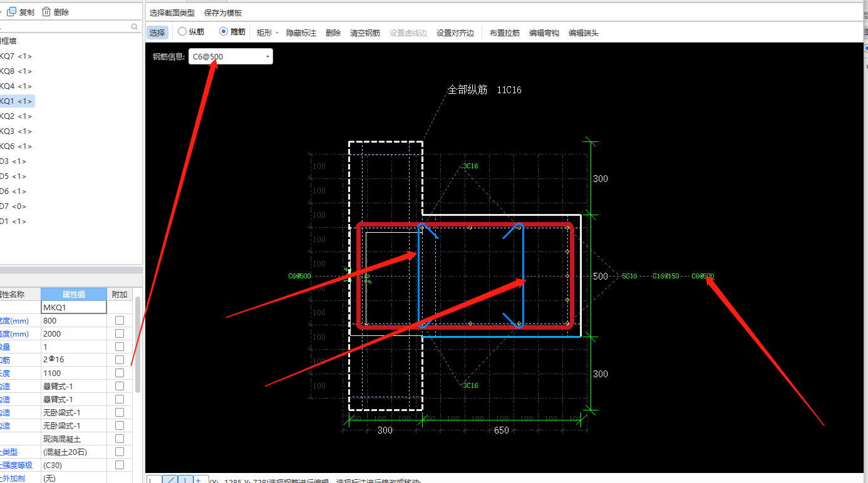Click the (混凝土20石) value cell
This screenshot has width=868, height=483.
(73, 452)
